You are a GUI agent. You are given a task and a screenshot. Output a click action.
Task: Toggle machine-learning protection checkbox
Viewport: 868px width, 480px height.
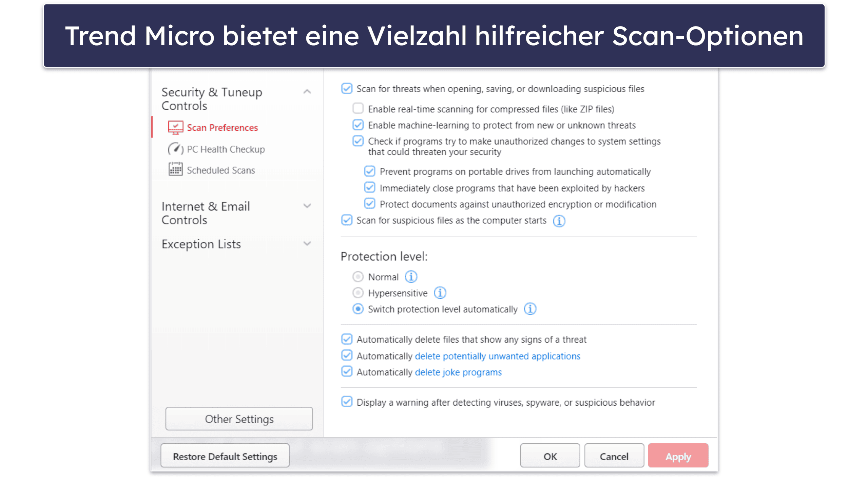[358, 125]
